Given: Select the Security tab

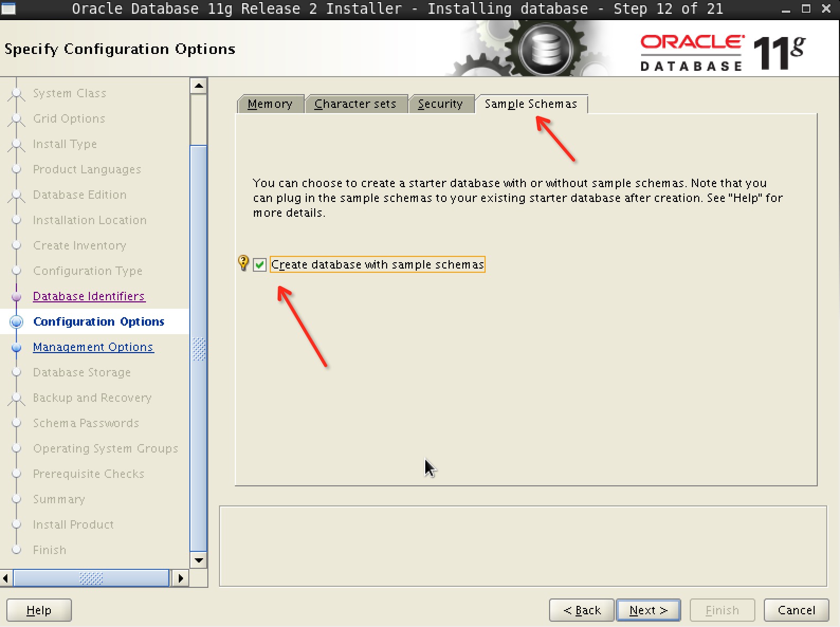Looking at the screenshot, I should pos(440,104).
